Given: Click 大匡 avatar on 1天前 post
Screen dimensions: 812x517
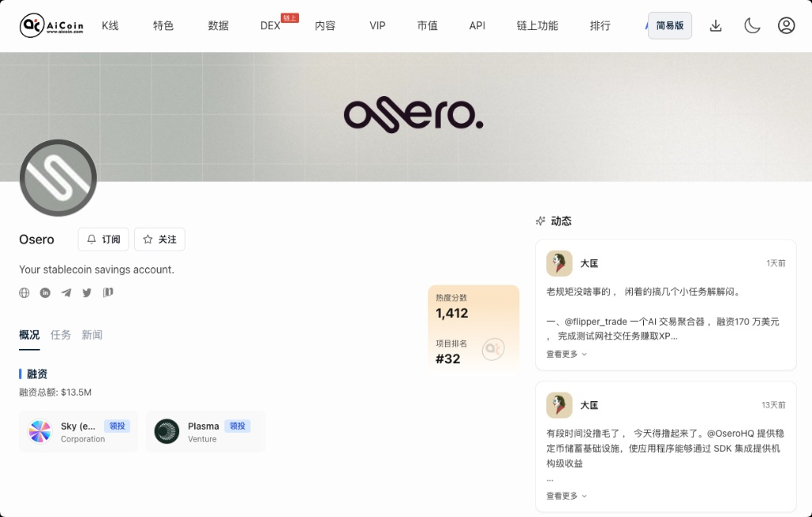Looking at the screenshot, I should (x=559, y=263).
